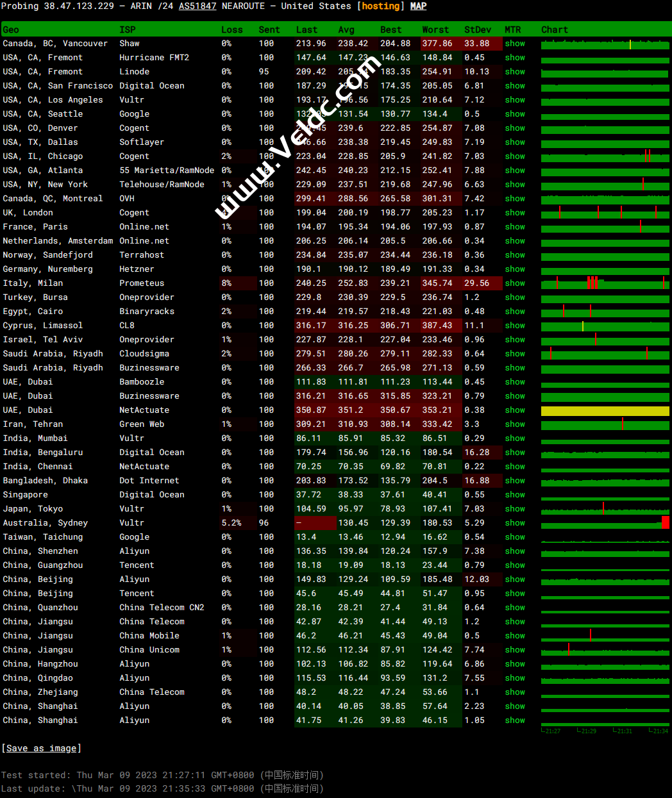Show MTR for UK, London Cogent
The image size is (672, 798).
coord(514,213)
